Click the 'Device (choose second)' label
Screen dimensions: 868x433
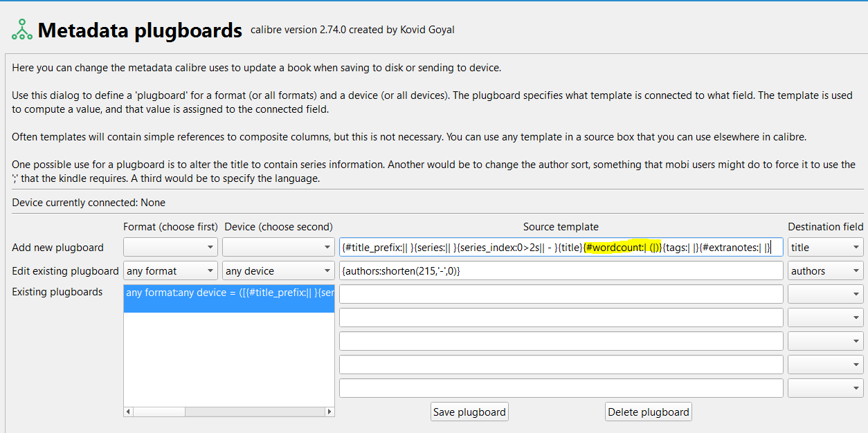point(278,226)
